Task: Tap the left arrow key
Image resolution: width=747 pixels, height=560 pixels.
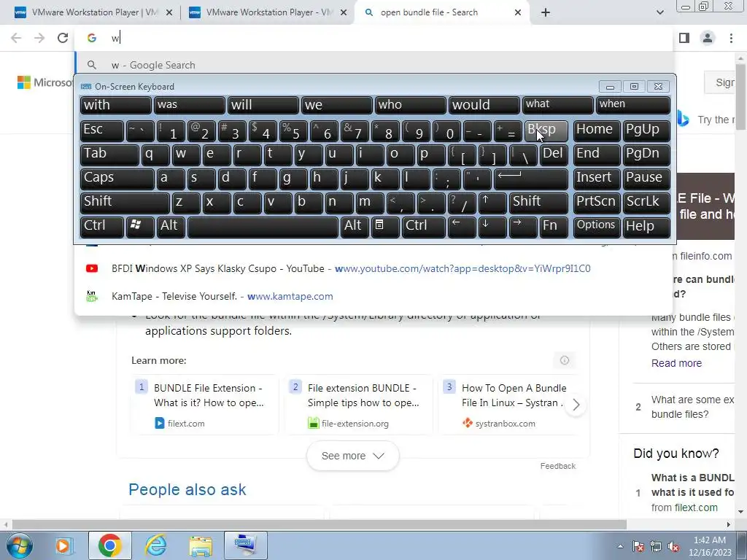Action: click(462, 227)
